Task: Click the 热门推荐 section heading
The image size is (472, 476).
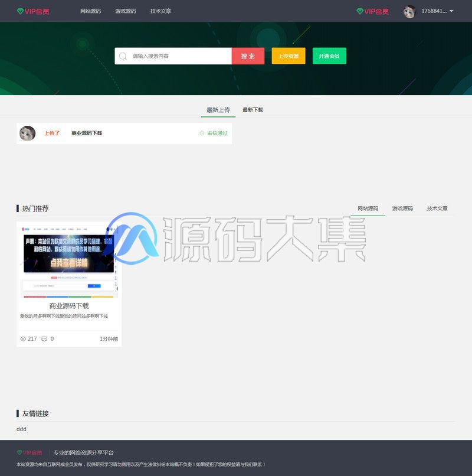Action: pyautogui.click(x=35, y=208)
